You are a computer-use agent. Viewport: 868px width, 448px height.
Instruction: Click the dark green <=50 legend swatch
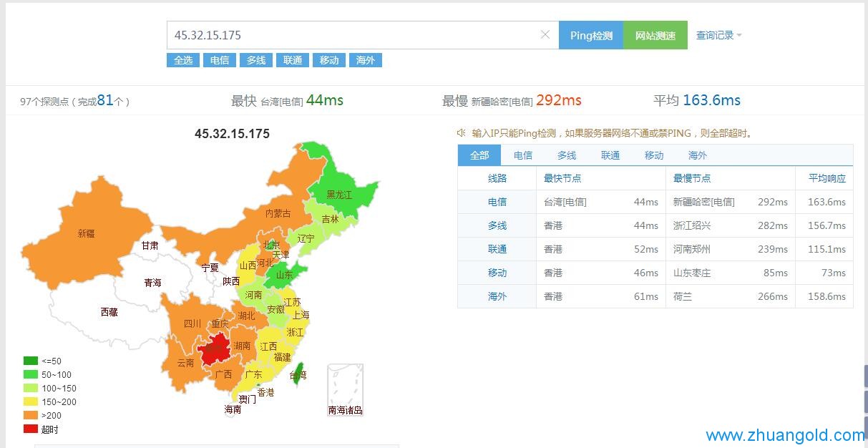[x=30, y=361]
